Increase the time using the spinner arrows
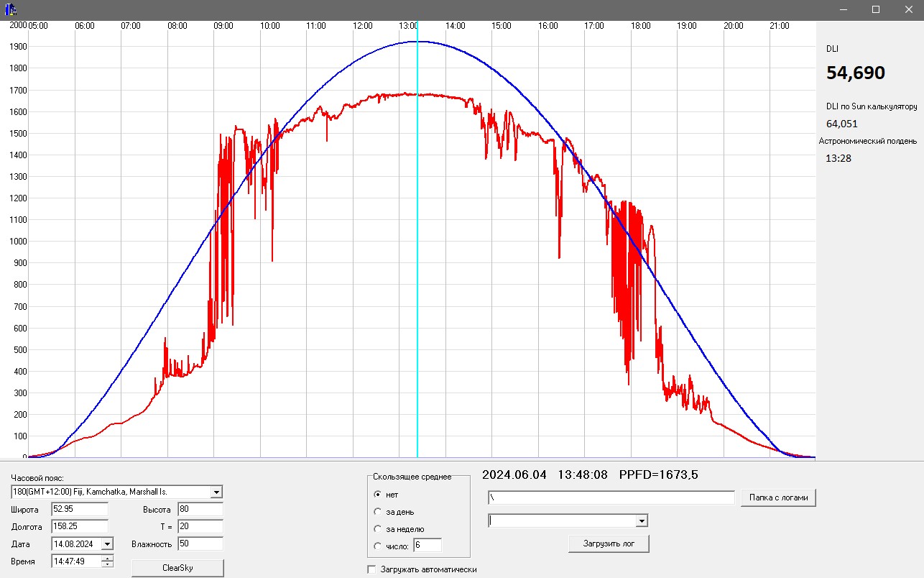Screen dimensions: 924x578 107,558
